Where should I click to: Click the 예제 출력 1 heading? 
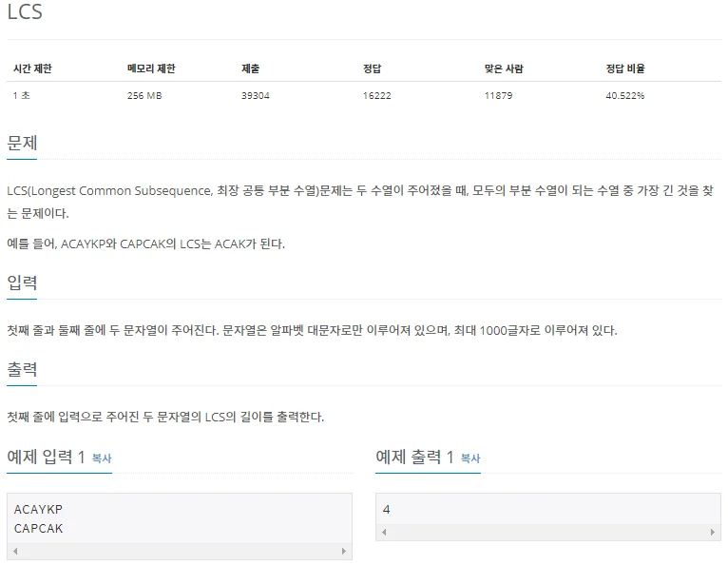(x=414, y=457)
